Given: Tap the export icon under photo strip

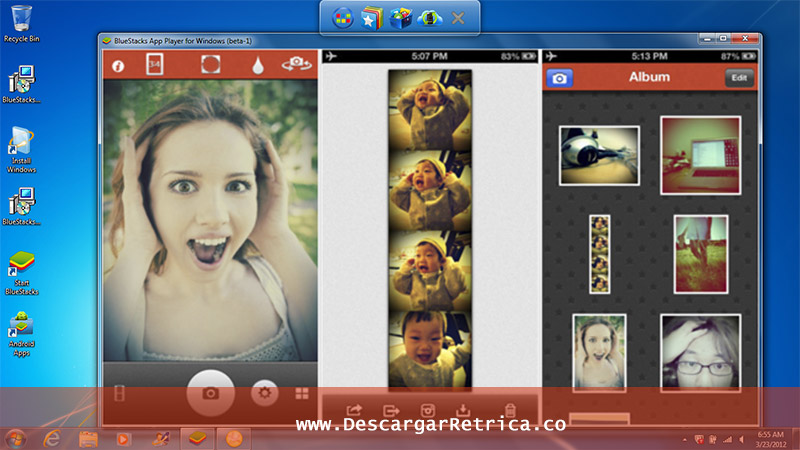Looking at the screenshot, I should [391, 410].
